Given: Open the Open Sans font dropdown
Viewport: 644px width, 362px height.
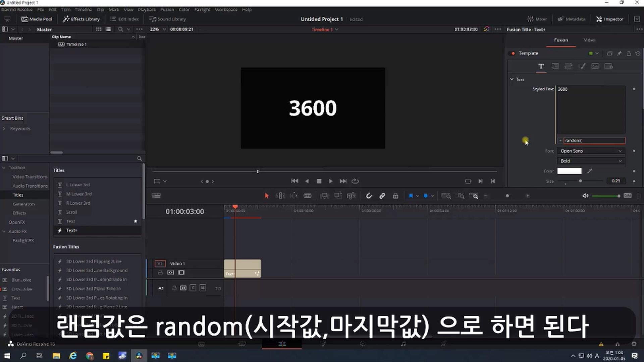Looking at the screenshot, I should [x=591, y=151].
